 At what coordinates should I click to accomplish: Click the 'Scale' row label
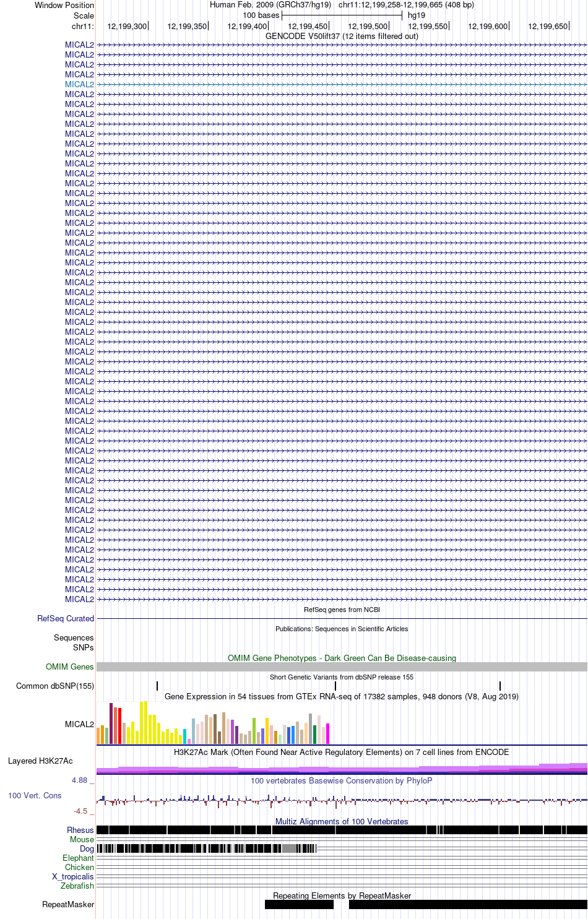[x=84, y=16]
